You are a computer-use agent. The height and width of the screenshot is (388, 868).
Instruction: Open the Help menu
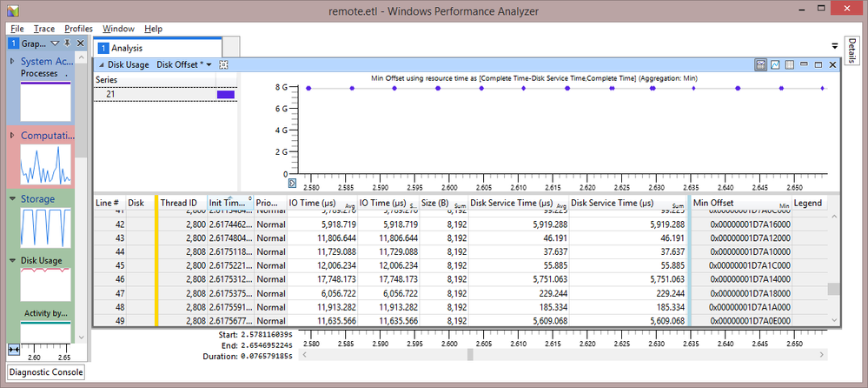[153, 29]
